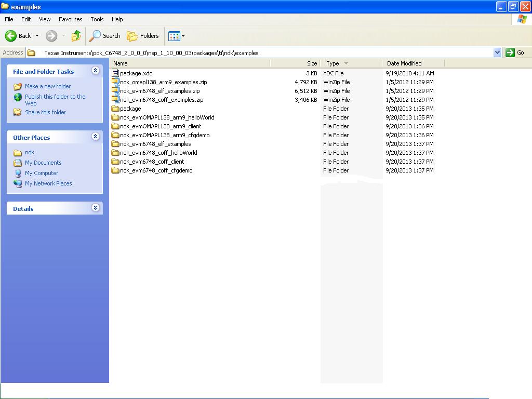Open My Documents link
This screenshot has width=532, height=399.
pyautogui.click(x=43, y=163)
